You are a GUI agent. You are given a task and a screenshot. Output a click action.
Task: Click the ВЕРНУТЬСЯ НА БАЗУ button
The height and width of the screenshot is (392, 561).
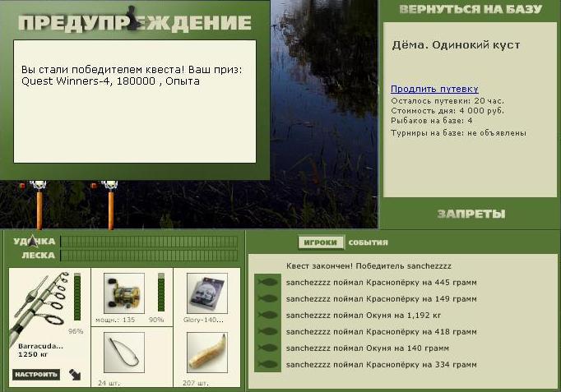tap(471, 9)
